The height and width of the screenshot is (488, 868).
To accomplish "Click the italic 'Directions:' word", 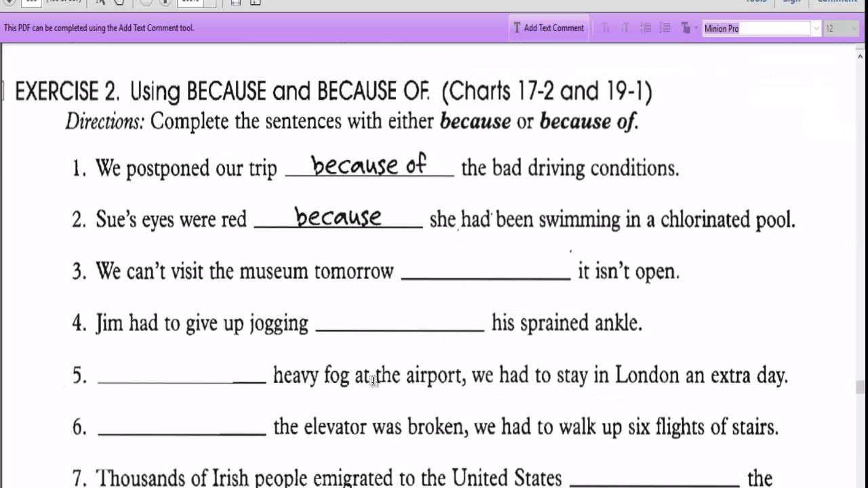I will pos(105,122).
